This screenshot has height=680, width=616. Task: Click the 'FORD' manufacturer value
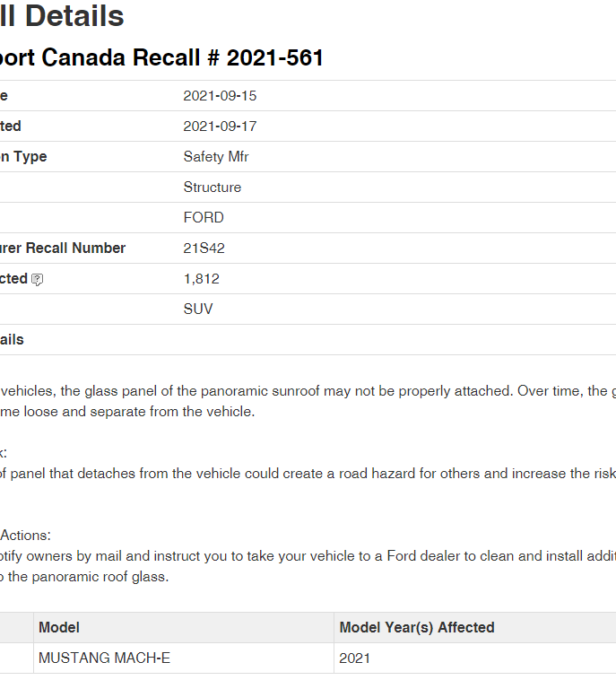tap(204, 217)
